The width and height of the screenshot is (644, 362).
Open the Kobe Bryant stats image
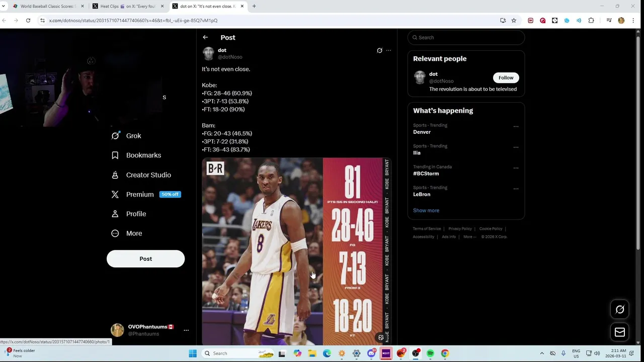pos(296,251)
